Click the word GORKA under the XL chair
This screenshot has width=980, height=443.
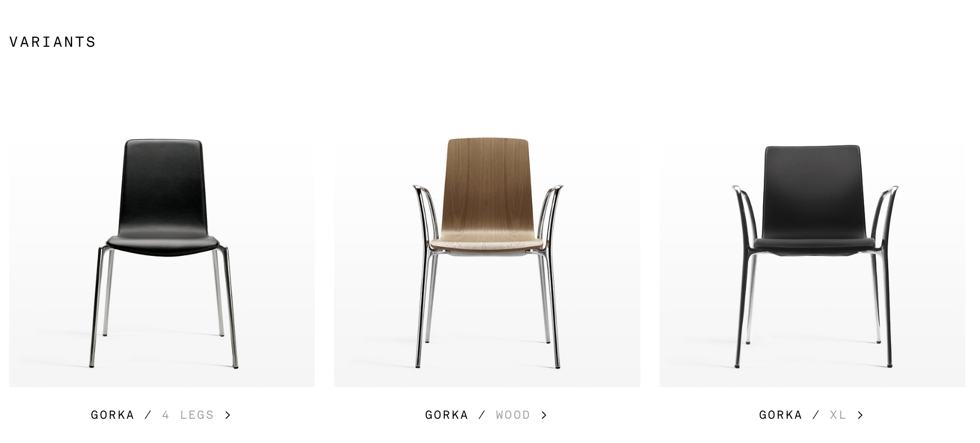(x=781, y=415)
